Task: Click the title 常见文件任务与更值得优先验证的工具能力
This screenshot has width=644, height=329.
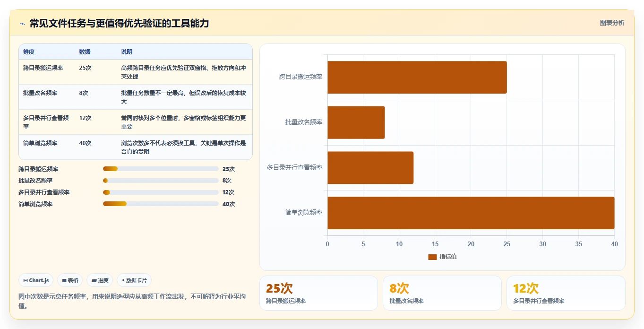Action: [x=119, y=23]
